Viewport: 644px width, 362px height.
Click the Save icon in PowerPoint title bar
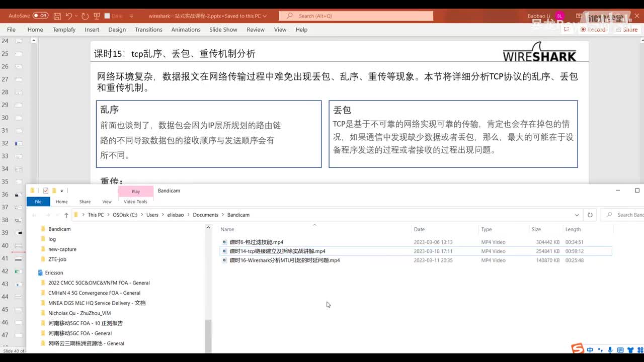tap(57, 16)
